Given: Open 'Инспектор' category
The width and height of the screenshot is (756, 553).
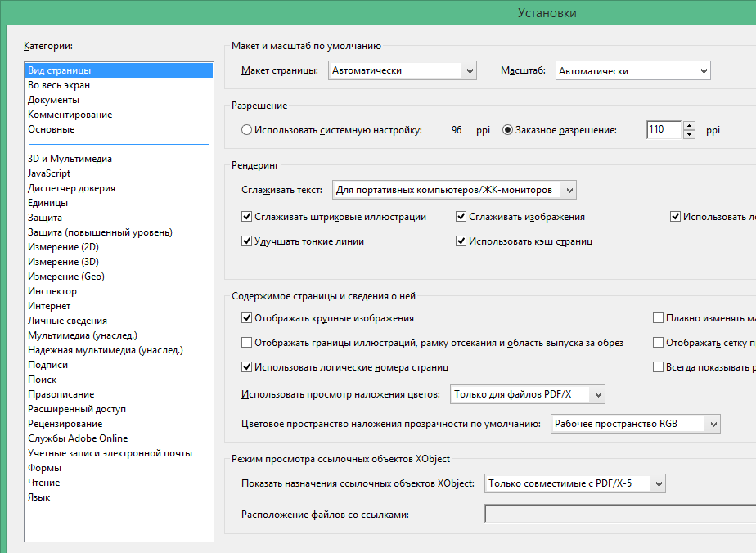Looking at the screenshot, I should [119, 291].
